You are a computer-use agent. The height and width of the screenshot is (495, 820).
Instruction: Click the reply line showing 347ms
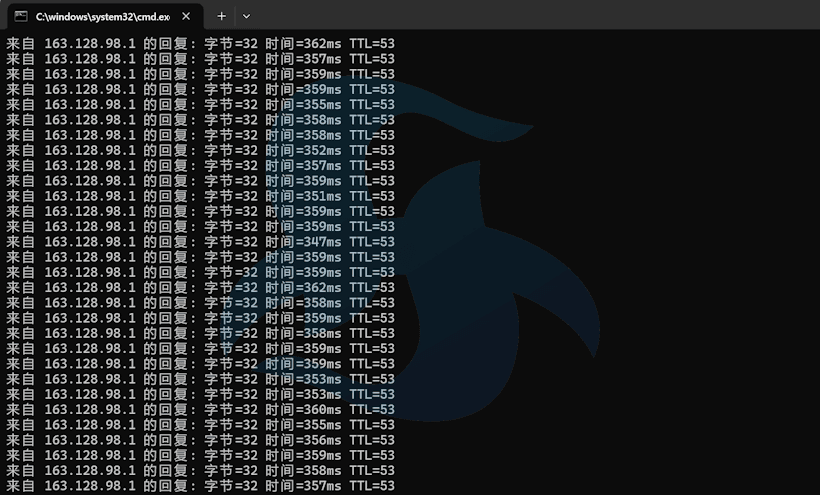pos(200,242)
